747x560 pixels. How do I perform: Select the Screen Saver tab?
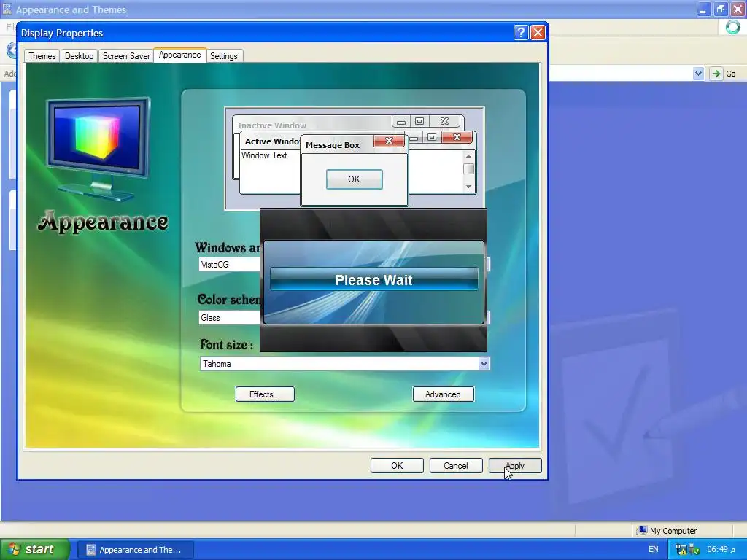click(126, 56)
